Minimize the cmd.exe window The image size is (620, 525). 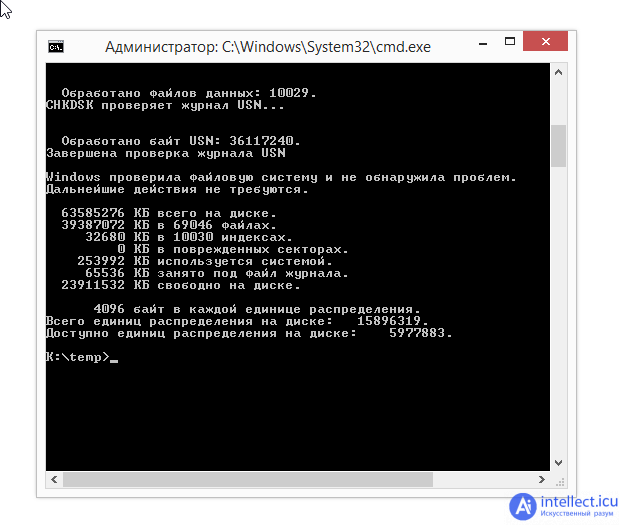[x=483, y=43]
